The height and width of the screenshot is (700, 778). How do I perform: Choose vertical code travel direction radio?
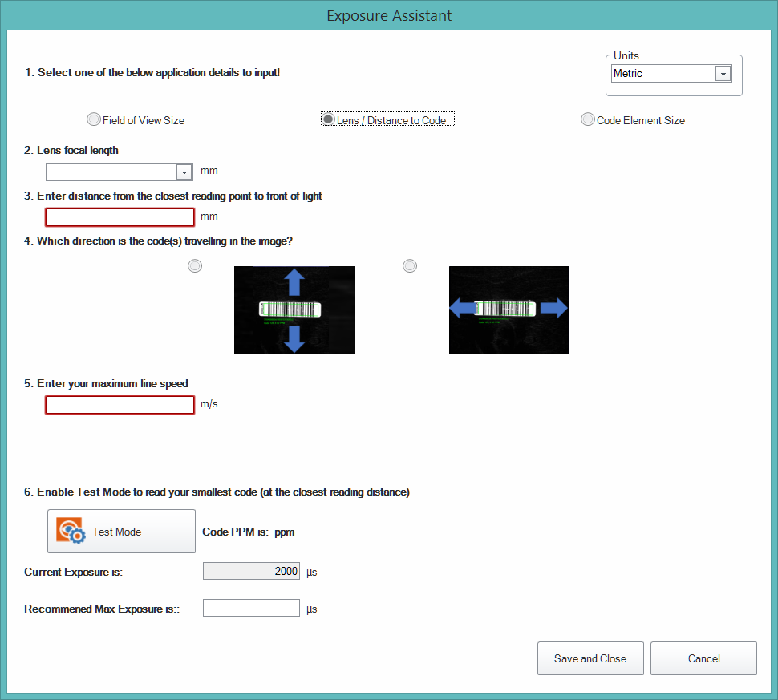pos(195,266)
